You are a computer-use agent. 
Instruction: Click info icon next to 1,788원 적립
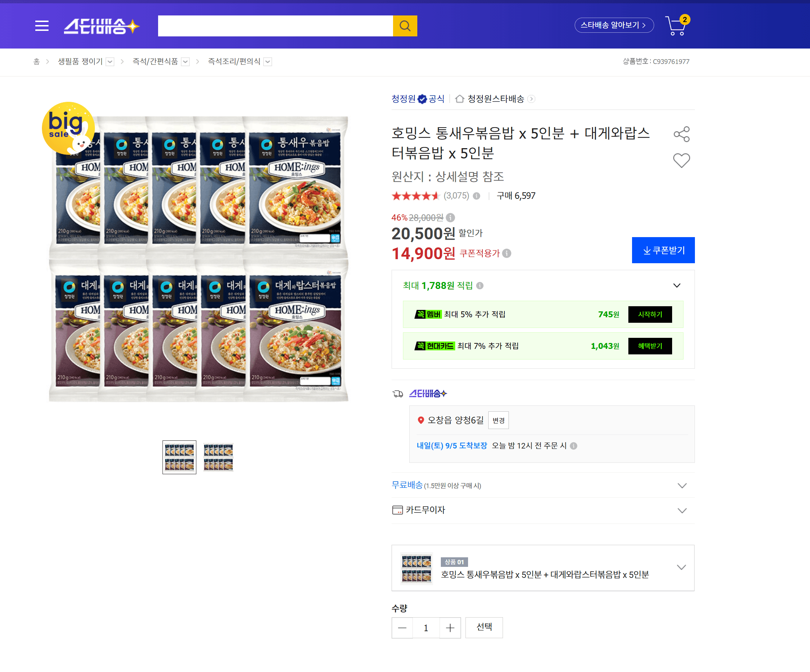[479, 286]
